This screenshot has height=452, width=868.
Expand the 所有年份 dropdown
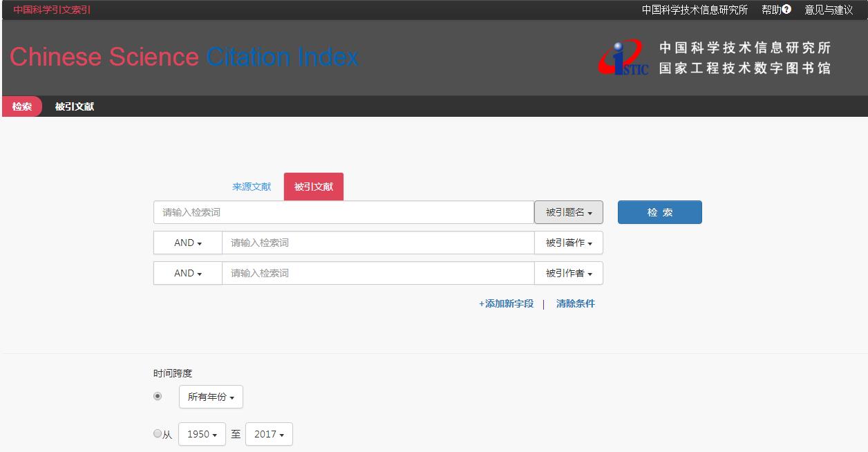pyautogui.click(x=211, y=397)
